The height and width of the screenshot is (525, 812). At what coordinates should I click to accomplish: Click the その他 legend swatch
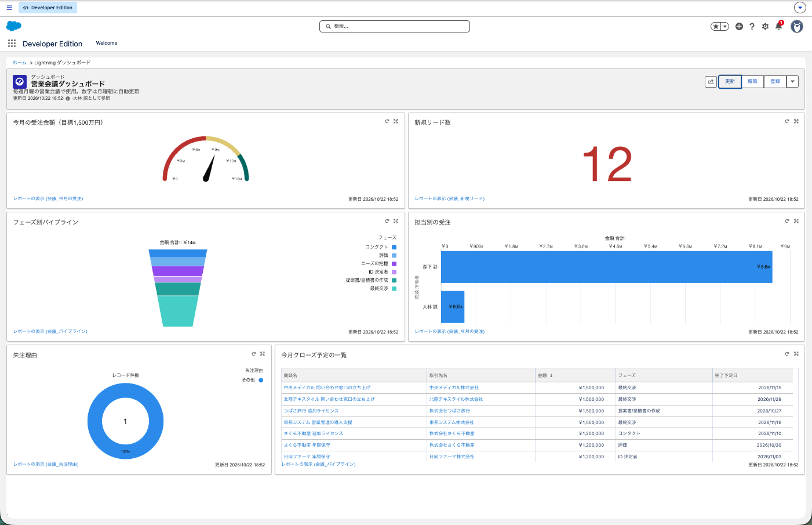261,380
